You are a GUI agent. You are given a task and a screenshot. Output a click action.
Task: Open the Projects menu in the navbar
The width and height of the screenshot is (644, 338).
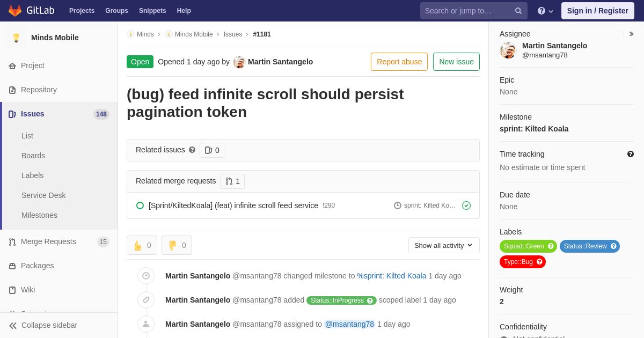click(82, 11)
